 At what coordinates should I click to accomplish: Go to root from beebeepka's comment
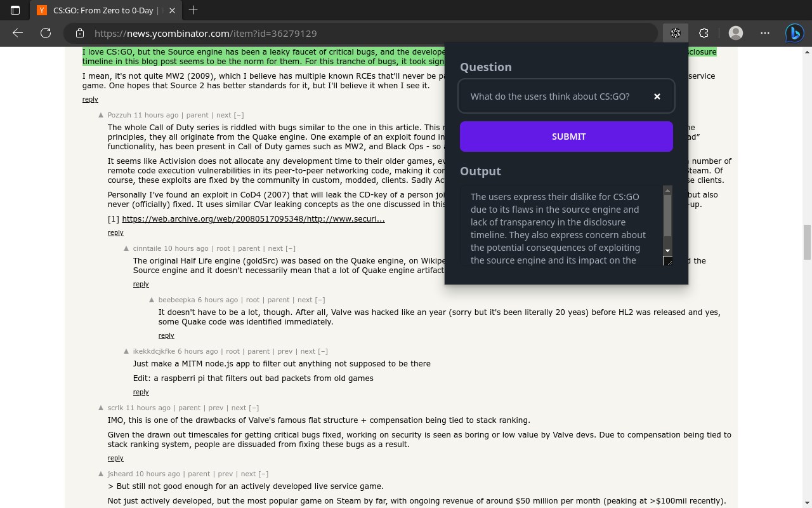(x=252, y=300)
